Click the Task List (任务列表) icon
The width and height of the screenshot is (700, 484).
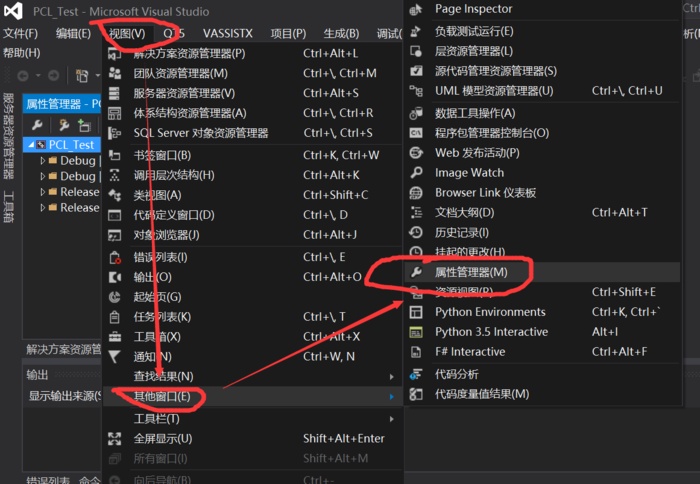point(115,317)
